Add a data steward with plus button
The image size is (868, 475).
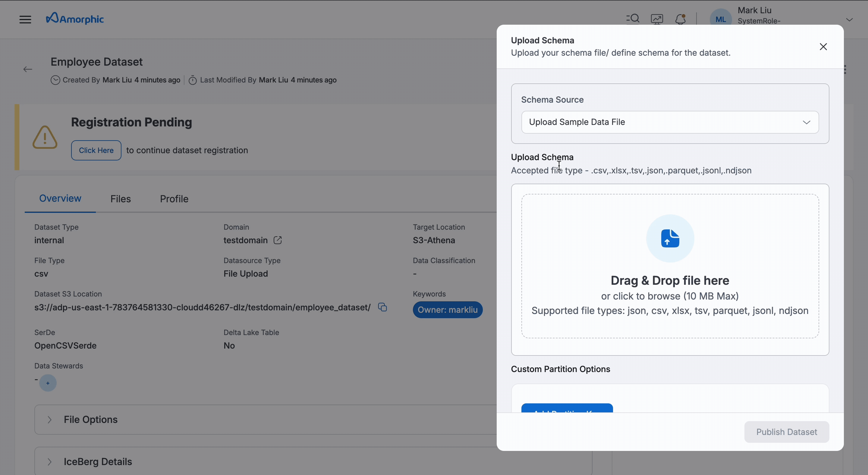[48, 383]
